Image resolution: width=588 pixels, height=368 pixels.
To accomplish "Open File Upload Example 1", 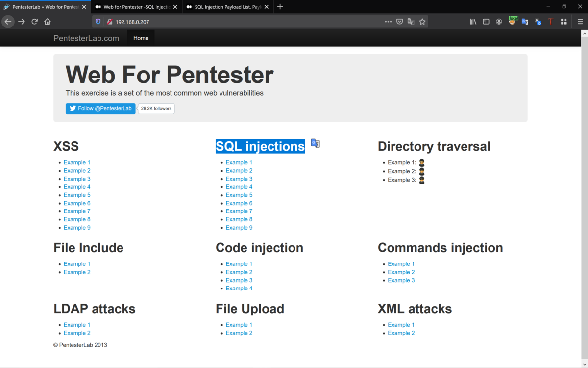I will coord(239,325).
